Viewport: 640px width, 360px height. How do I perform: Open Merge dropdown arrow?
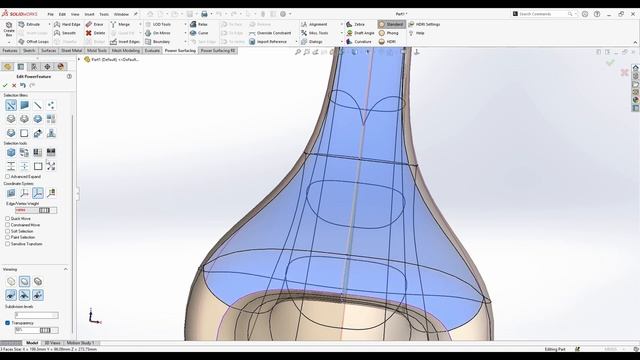pyautogui.click(x=140, y=24)
